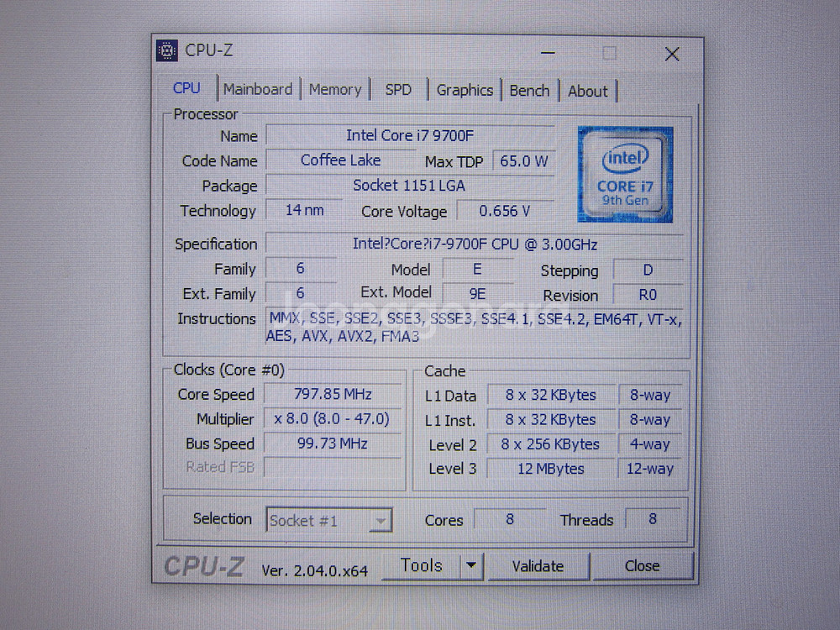Screen dimensions: 840x630
Task: Click the Max TDP value 65.0 W
Action: pyautogui.click(x=523, y=161)
